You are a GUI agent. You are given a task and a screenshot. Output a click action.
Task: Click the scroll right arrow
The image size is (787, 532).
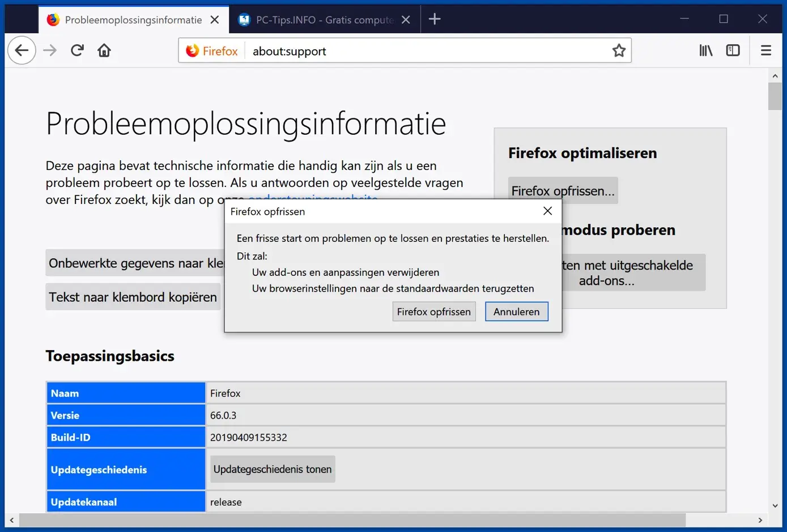pyautogui.click(x=760, y=520)
